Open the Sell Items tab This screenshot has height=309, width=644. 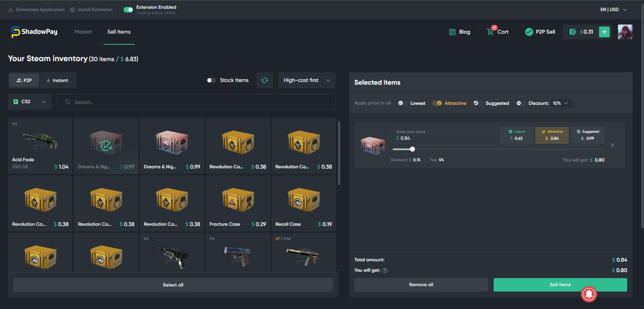pyautogui.click(x=119, y=32)
